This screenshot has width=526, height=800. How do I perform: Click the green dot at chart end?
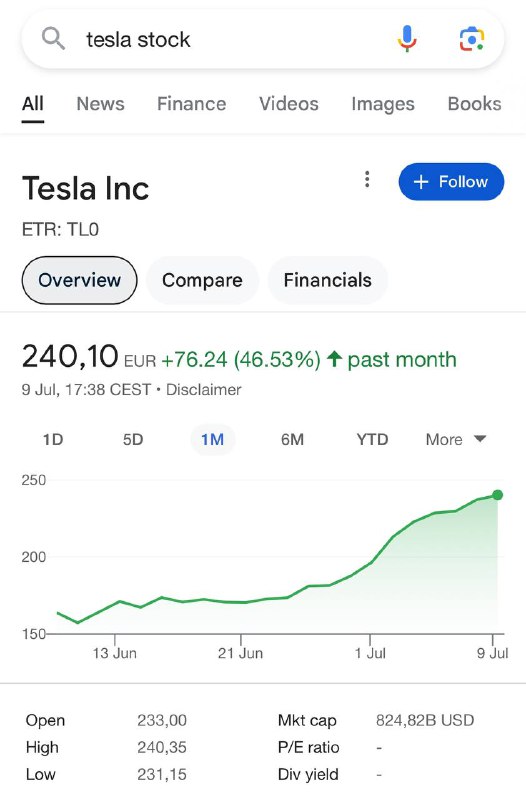point(497,495)
